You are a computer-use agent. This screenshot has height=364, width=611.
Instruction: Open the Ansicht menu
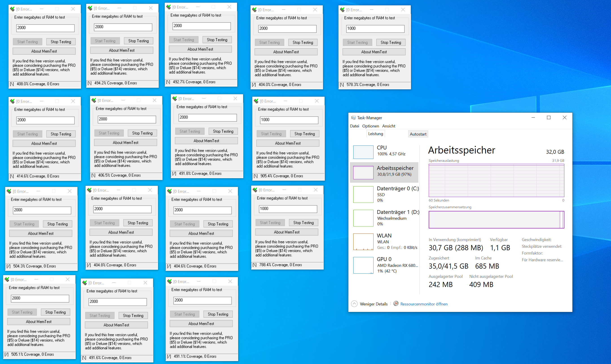click(x=389, y=126)
